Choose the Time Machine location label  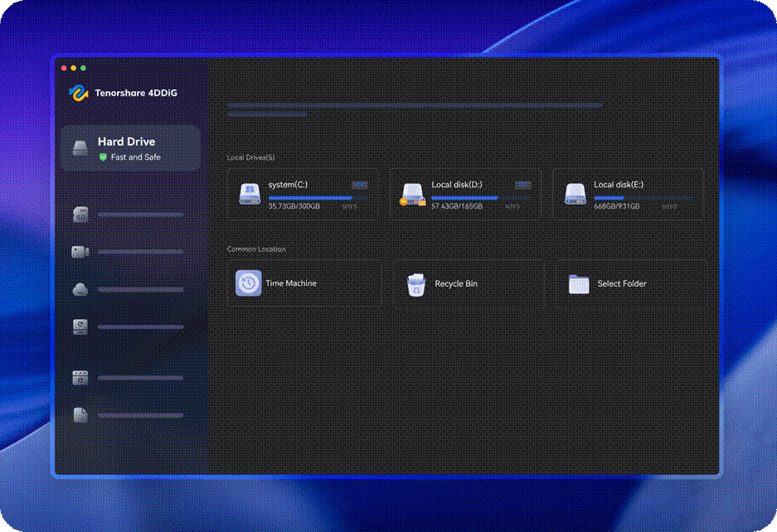[291, 283]
